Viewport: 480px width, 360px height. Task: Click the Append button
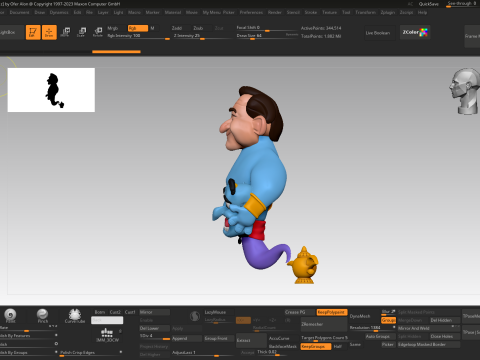186,338
